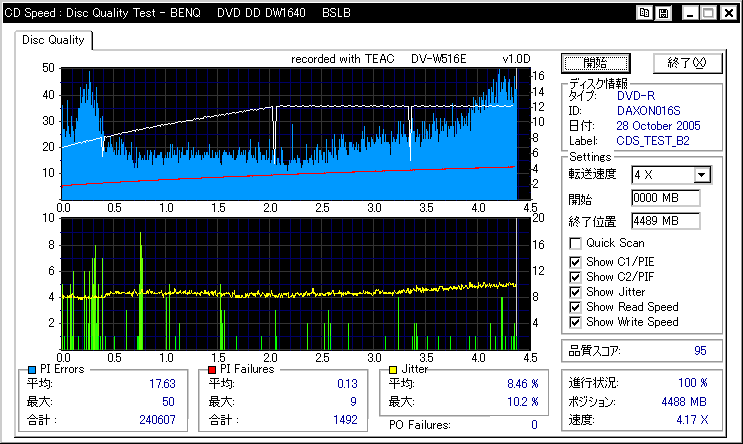Click the speed value 4.17 X
The width and height of the screenshot is (743, 444).
tap(692, 420)
